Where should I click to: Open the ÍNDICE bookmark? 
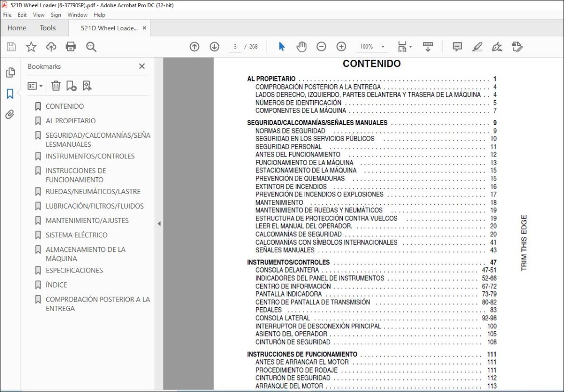(x=56, y=285)
